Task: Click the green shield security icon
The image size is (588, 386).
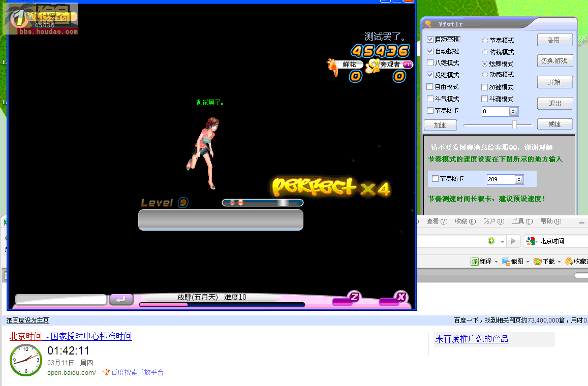Action: click(x=491, y=241)
